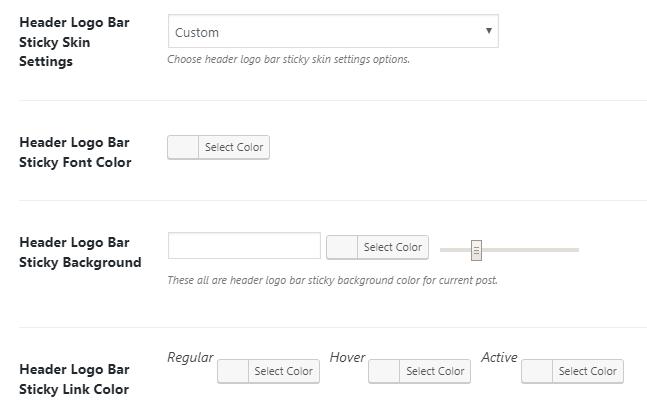Click the Header Logo Bar Sticky Font Color label

click(75, 152)
